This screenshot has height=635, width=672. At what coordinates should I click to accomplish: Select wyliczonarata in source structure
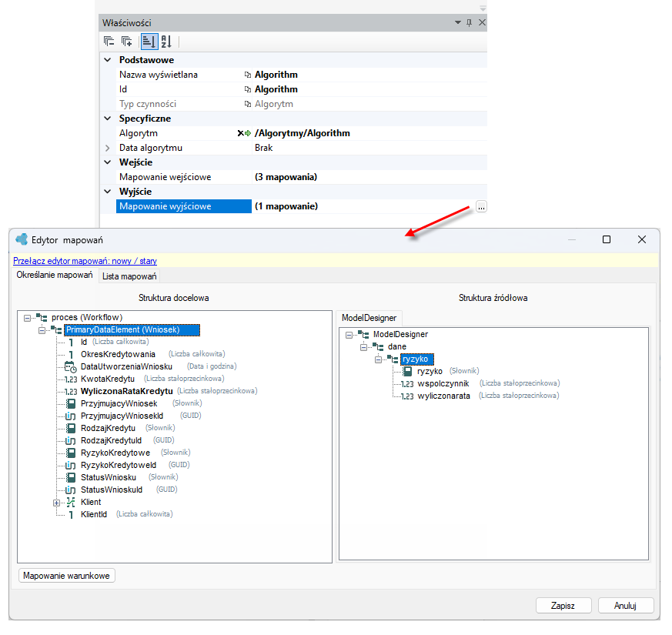(443, 396)
